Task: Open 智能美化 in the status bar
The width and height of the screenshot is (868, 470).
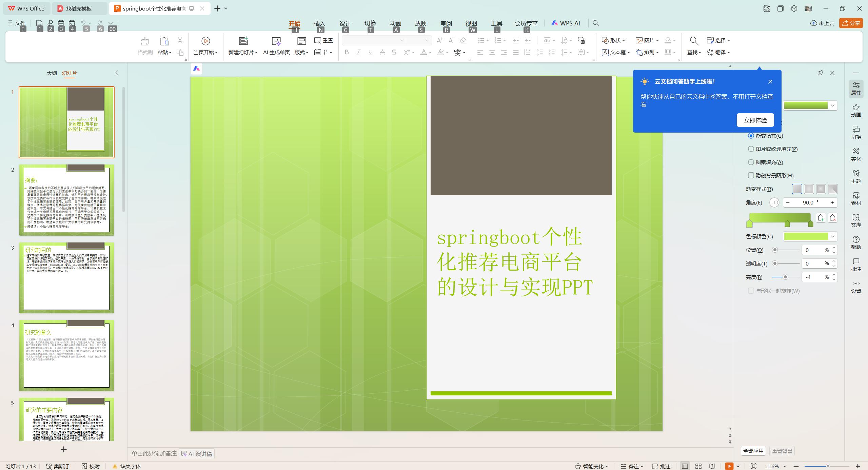Action: coord(591,466)
